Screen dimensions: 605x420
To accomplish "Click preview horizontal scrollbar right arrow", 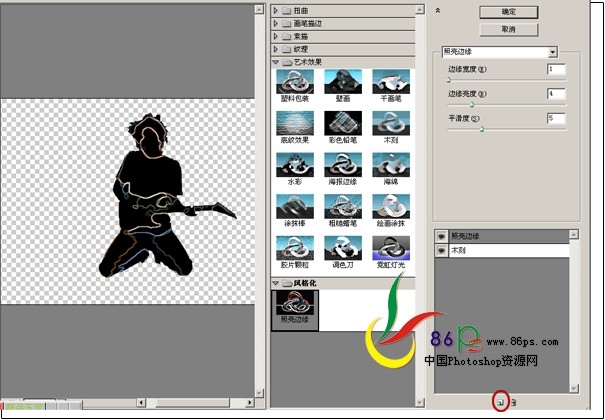I will tap(250, 403).
